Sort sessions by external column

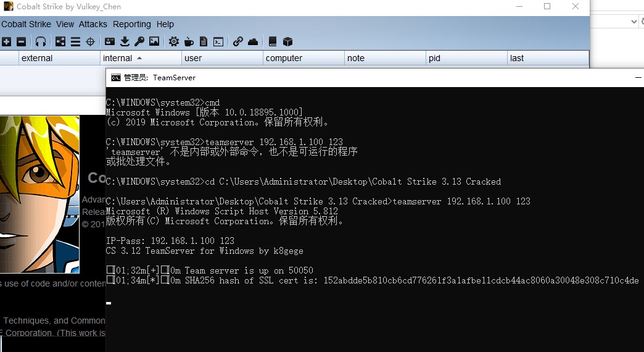click(59, 58)
